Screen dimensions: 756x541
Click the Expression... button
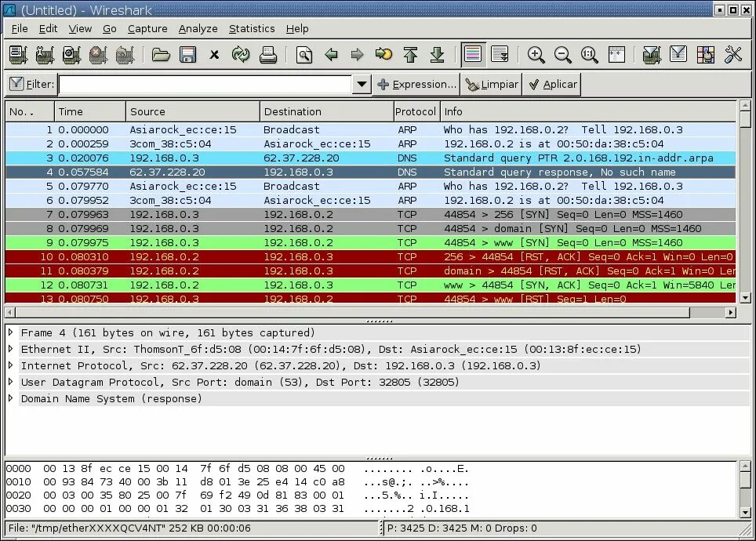tap(416, 85)
